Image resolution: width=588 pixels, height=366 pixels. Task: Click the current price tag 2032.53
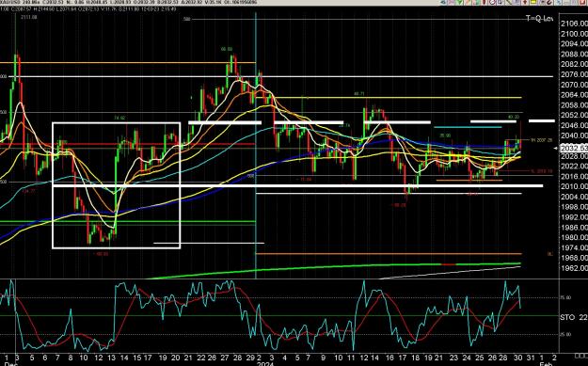574,149
